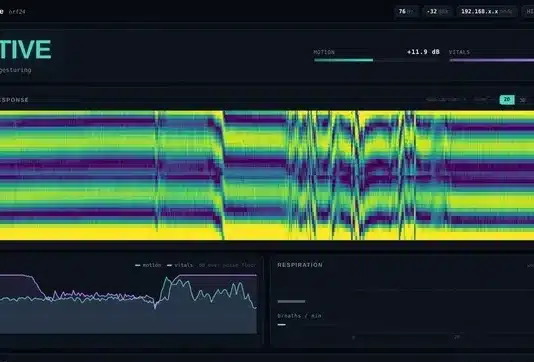Click the breaths / min label
The width and height of the screenshot is (534, 362).
[299, 316]
